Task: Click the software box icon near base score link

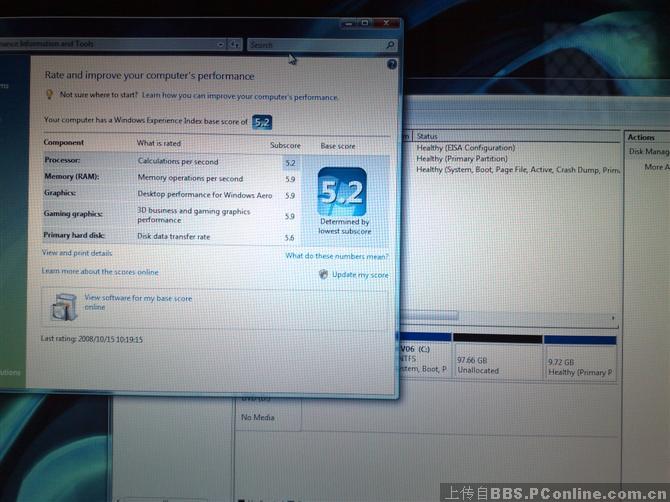Action: pyautogui.click(x=64, y=307)
